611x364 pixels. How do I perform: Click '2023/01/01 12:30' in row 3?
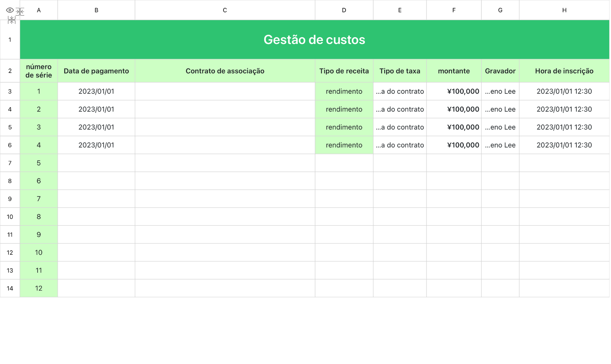(564, 91)
